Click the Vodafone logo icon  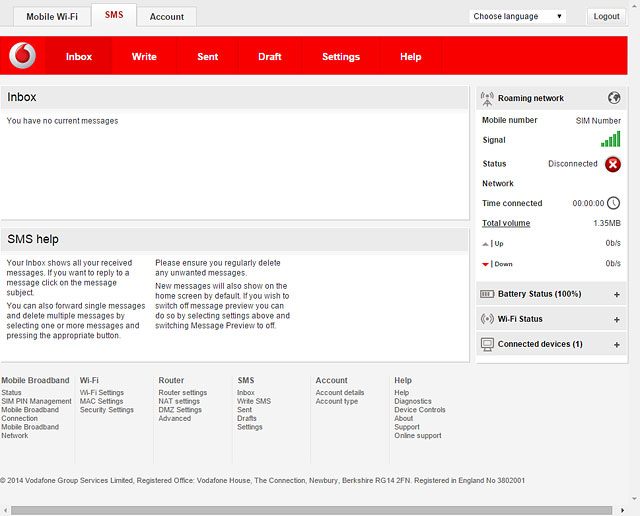[22, 57]
